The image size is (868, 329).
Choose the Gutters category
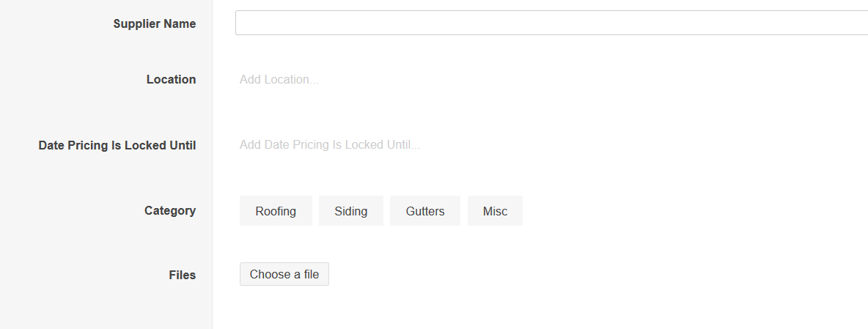point(425,211)
